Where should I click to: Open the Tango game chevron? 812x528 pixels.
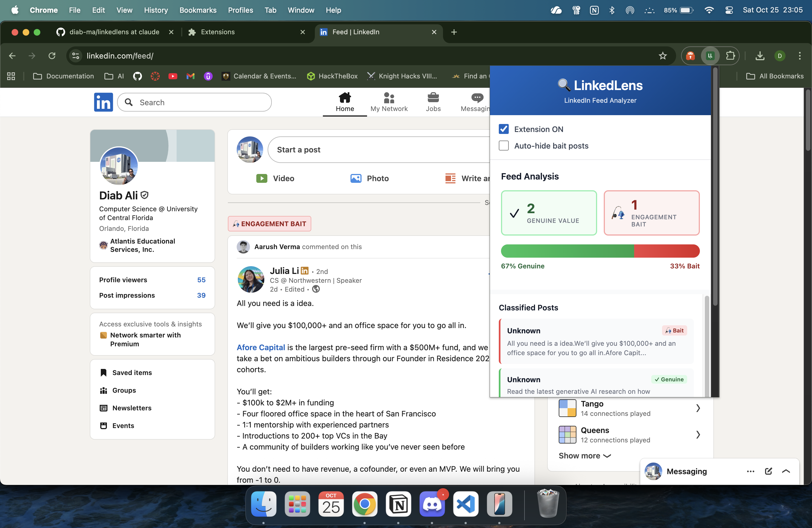tap(698, 408)
